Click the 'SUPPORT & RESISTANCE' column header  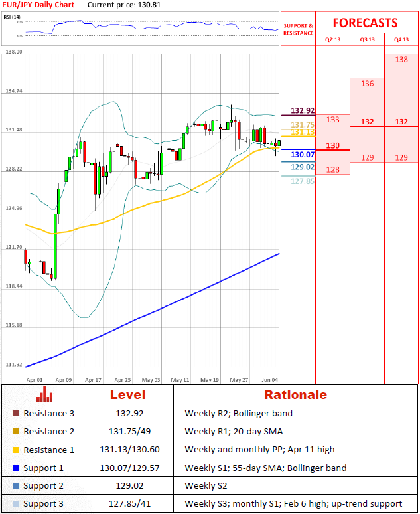pos(298,29)
